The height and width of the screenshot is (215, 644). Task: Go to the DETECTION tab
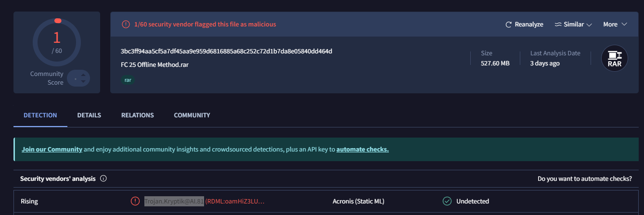[x=40, y=115]
